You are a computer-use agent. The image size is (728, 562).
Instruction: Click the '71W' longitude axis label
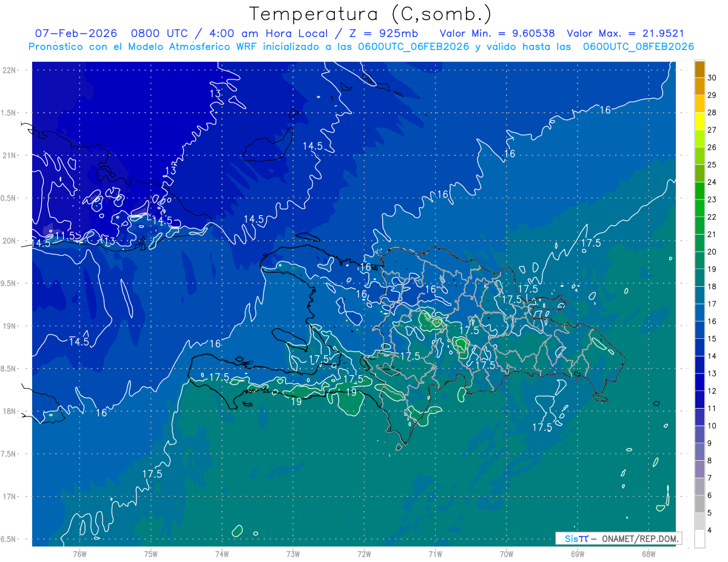coord(435,554)
